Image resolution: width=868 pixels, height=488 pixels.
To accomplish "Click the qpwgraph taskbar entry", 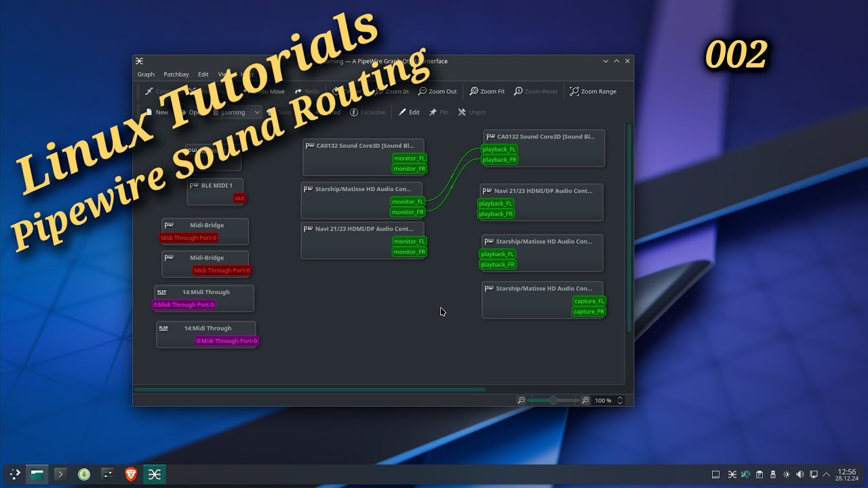I will tap(155, 474).
